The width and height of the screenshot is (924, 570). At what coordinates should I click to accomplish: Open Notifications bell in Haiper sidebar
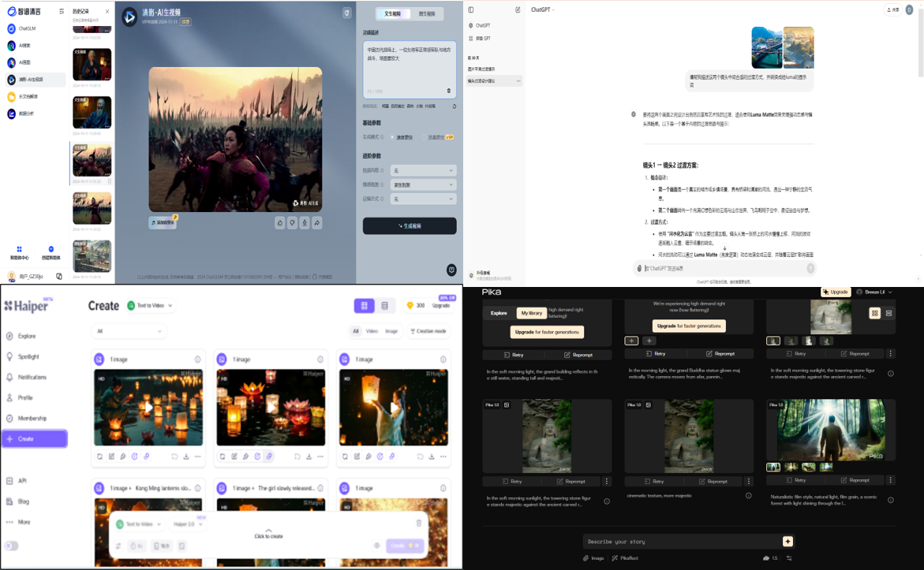[32, 378]
